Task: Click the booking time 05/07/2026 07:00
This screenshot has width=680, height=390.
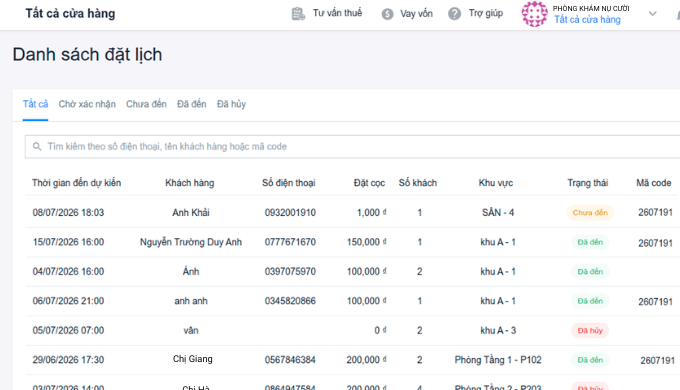Action: point(69,331)
